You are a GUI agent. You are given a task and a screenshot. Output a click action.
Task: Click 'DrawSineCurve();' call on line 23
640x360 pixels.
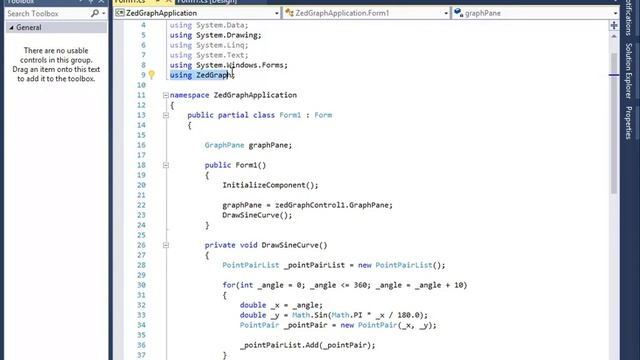pos(257,215)
